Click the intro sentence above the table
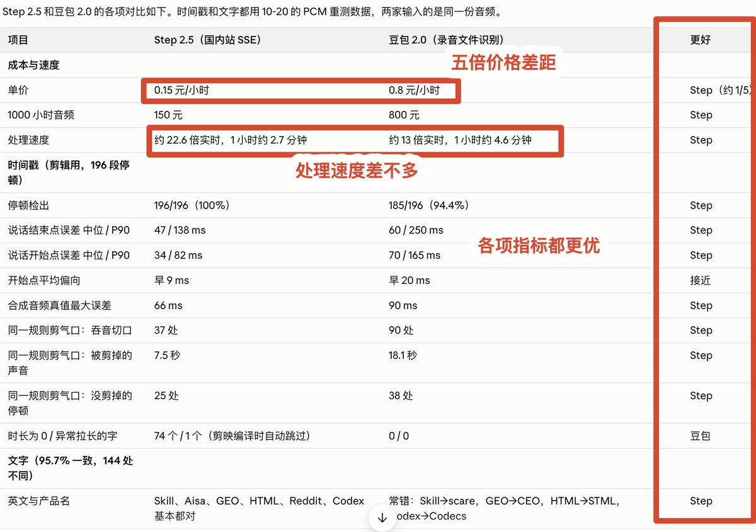Viewport: 756px width, 532px height. (253, 12)
